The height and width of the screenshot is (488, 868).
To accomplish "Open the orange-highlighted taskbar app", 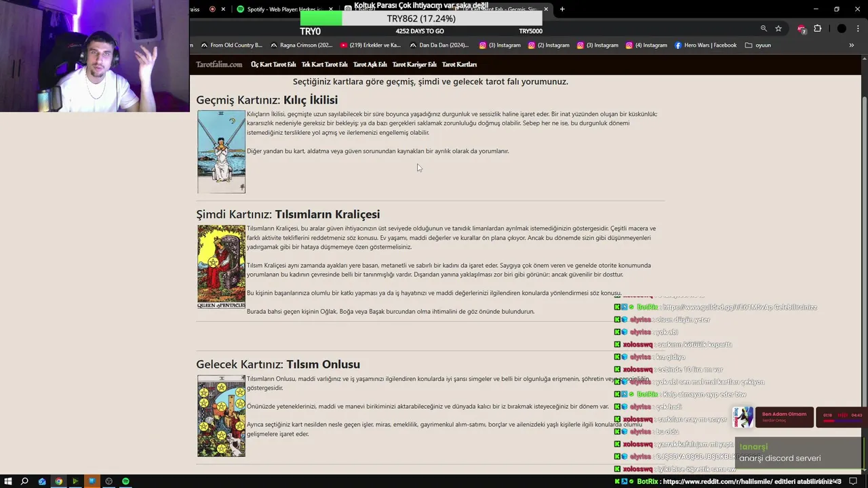I will coord(92,481).
